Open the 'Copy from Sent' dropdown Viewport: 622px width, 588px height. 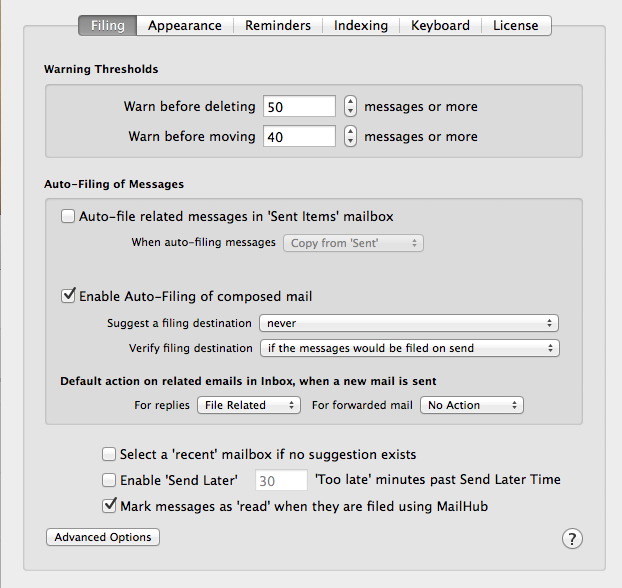pos(353,243)
